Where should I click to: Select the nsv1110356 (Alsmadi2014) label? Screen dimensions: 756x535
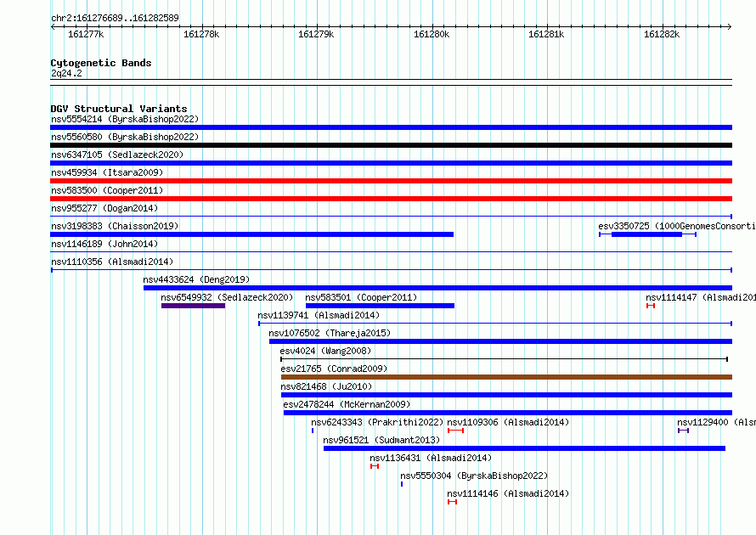click(112, 262)
